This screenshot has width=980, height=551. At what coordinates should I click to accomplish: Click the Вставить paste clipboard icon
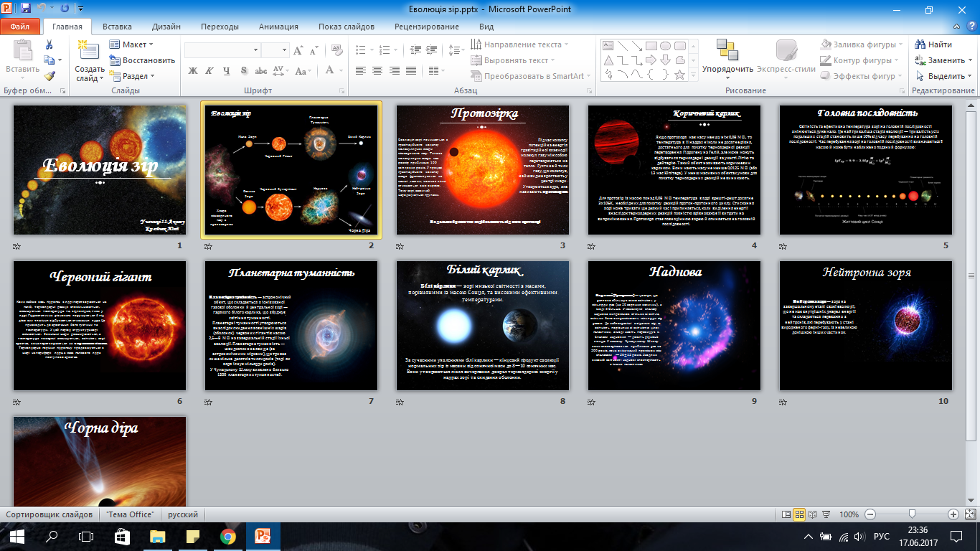tap(23, 52)
